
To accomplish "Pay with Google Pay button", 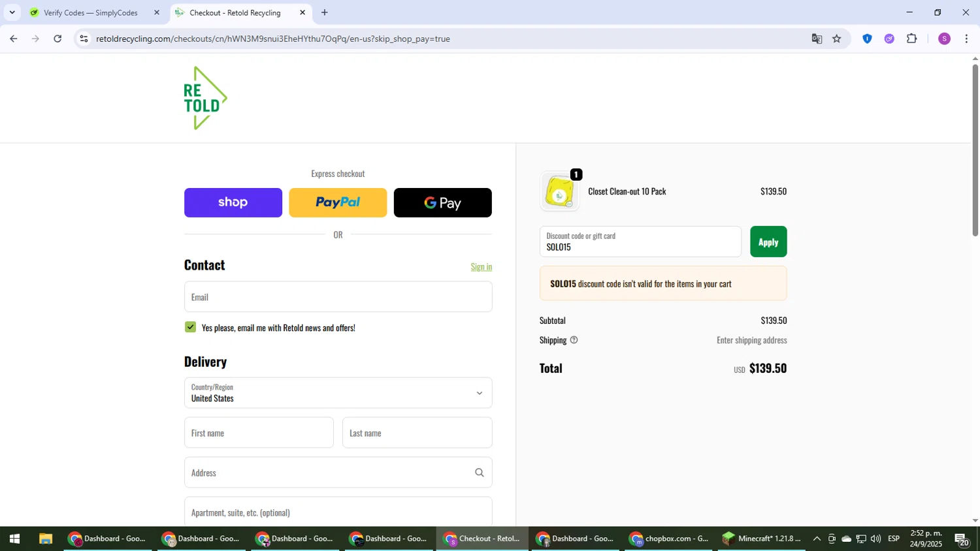I will (x=443, y=202).
